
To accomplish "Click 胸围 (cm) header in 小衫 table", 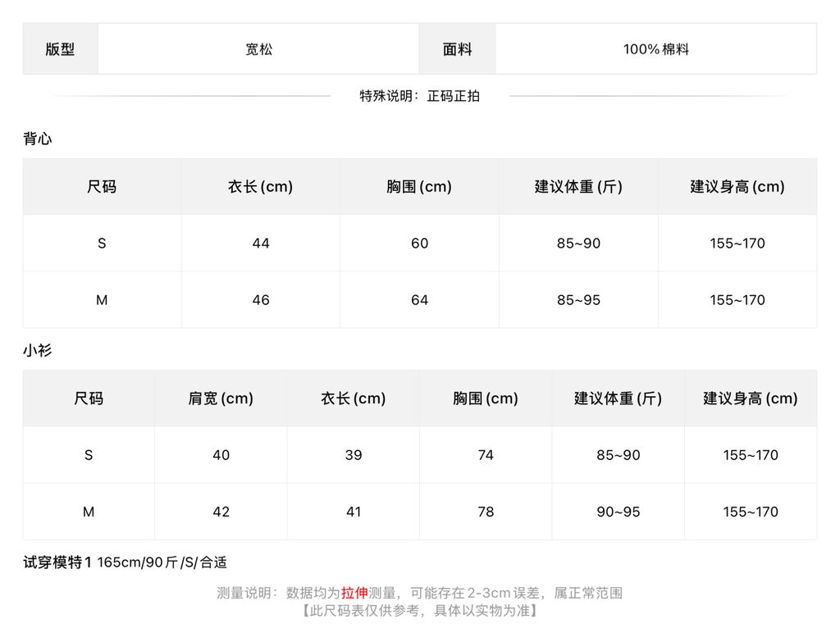I will tap(486, 398).
